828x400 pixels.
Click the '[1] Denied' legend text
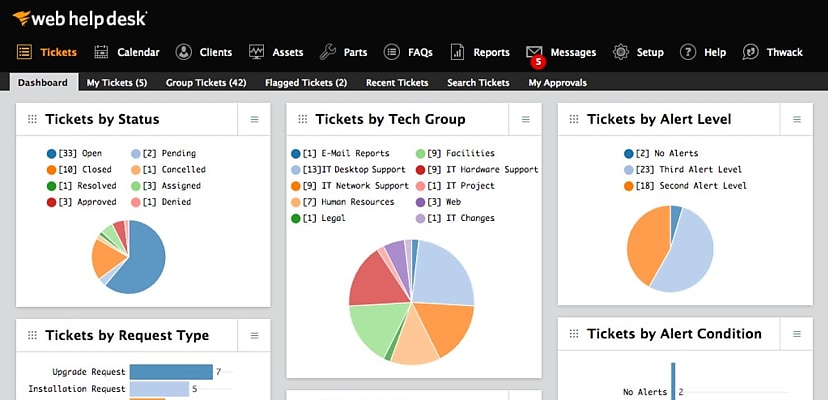click(x=169, y=202)
